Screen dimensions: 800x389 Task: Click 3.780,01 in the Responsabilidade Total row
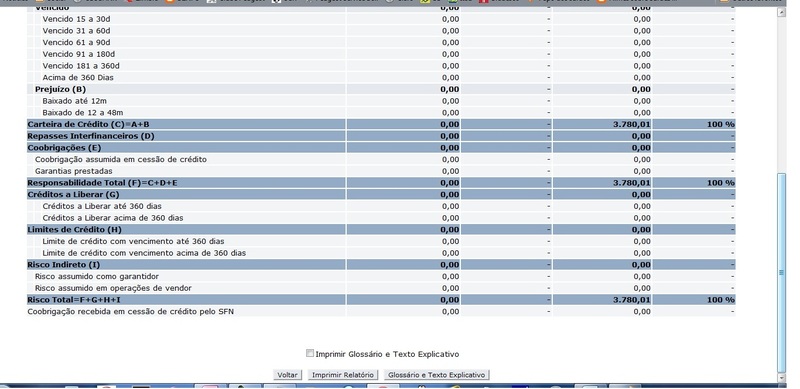632,183
